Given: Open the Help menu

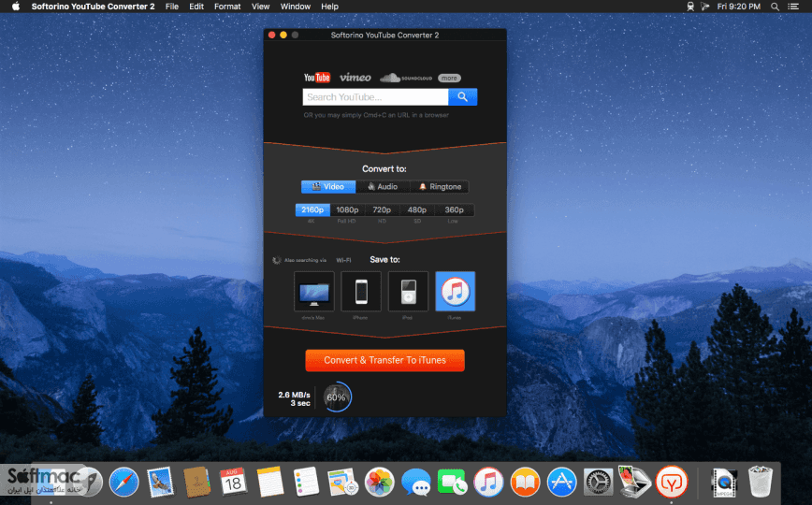Looking at the screenshot, I should pyautogui.click(x=329, y=7).
